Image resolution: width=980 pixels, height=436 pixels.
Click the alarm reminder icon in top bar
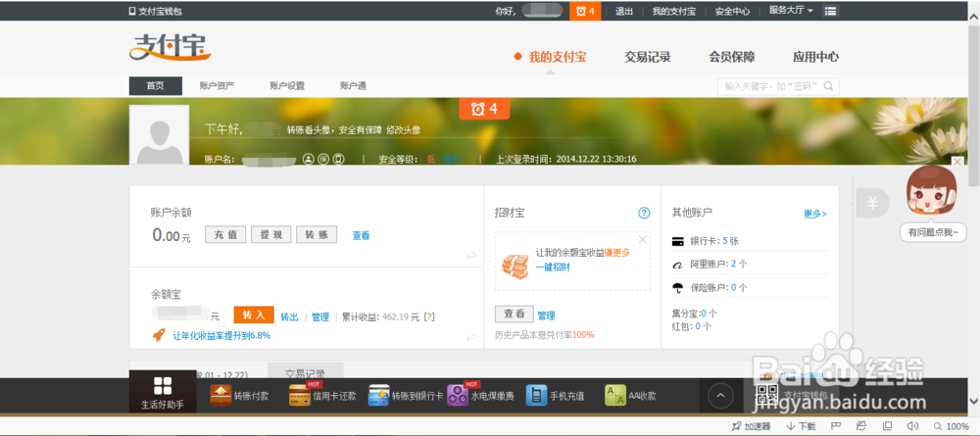(585, 11)
